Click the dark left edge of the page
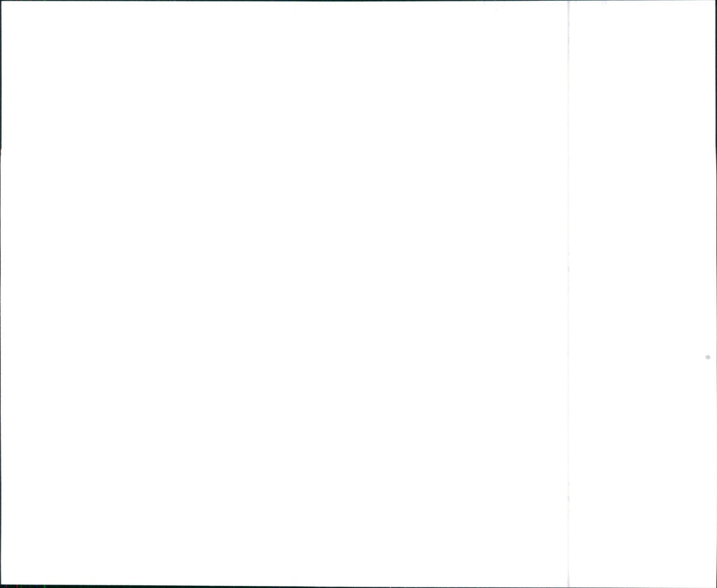Image resolution: width=717 pixels, height=588 pixels. click(1, 294)
